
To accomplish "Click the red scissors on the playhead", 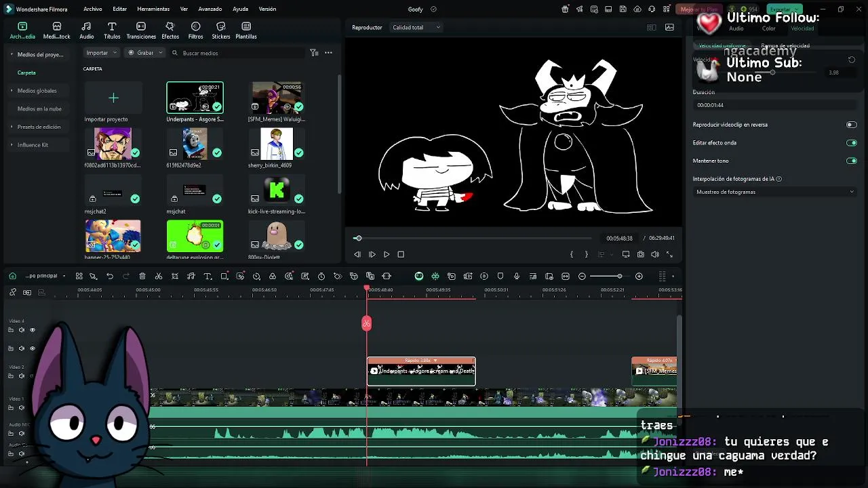I will click(x=367, y=323).
